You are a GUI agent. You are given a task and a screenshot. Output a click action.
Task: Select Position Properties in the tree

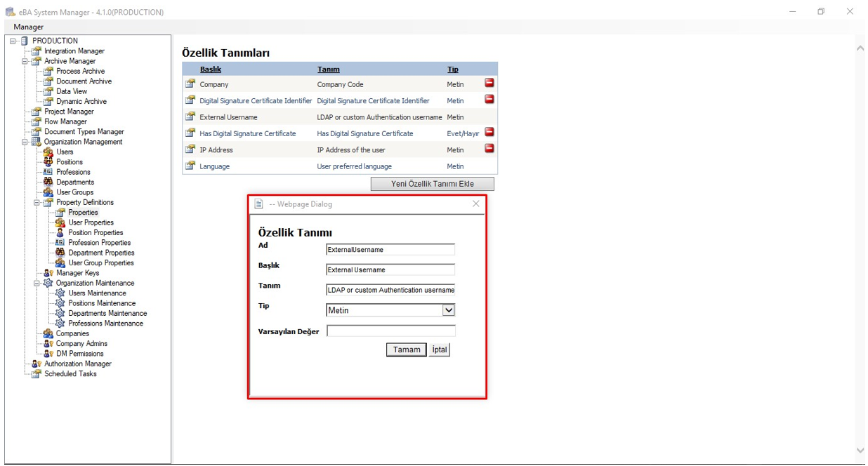pos(96,233)
